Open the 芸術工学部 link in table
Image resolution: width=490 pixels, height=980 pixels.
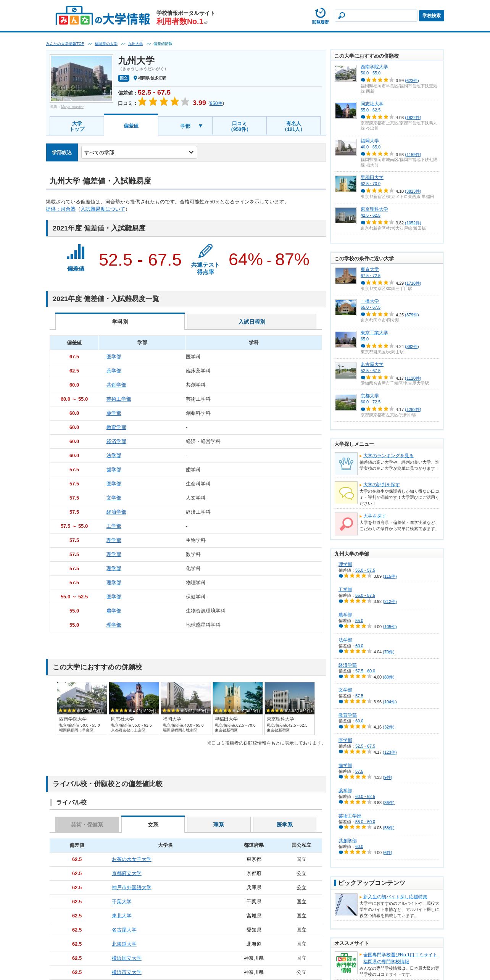point(119,399)
